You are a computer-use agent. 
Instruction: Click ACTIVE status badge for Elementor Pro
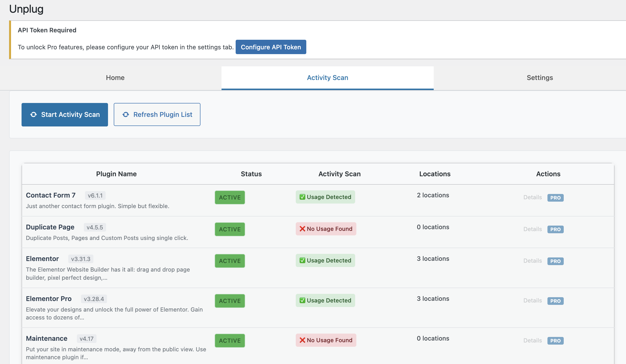[x=230, y=301]
